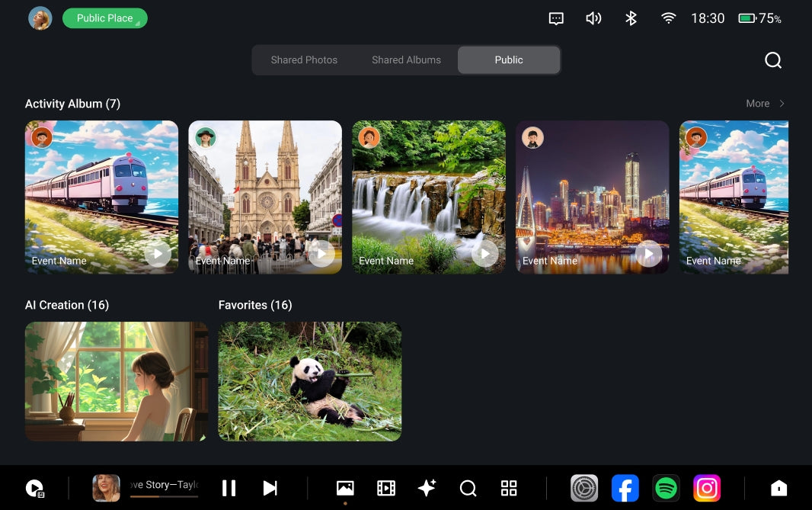Open the night city skyline event album
This screenshot has width=812, height=510.
(x=593, y=197)
